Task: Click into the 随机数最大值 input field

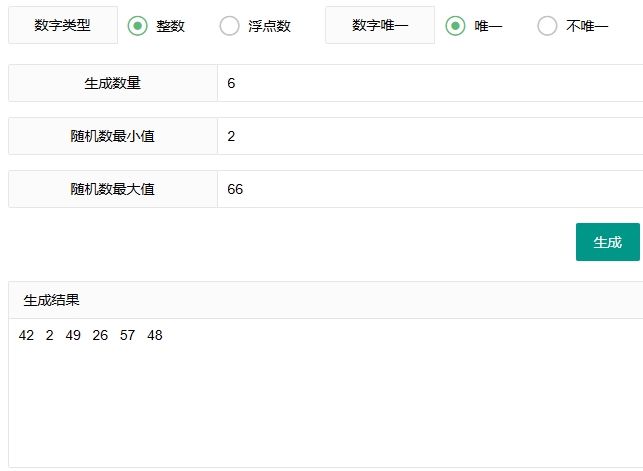Action: click(x=430, y=189)
